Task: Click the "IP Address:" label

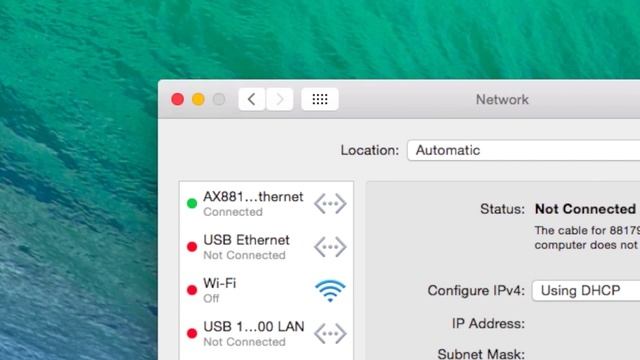Action: (488, 324)
